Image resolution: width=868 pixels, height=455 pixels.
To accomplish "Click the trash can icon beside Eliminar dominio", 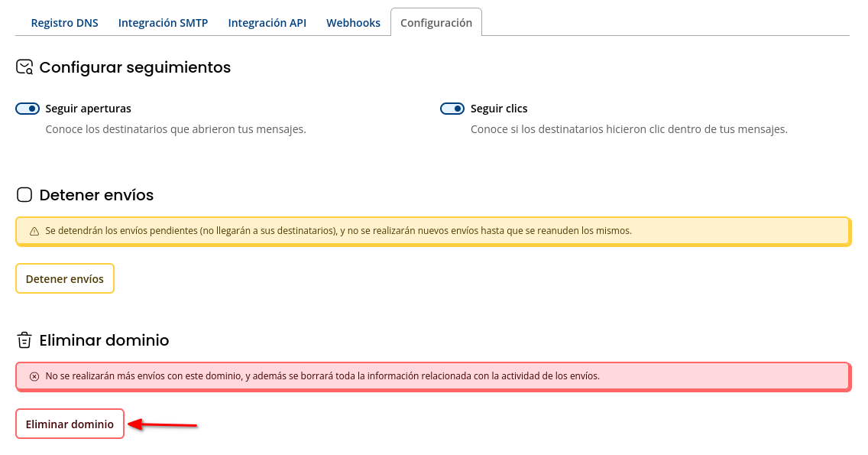I will coord(24,340).
